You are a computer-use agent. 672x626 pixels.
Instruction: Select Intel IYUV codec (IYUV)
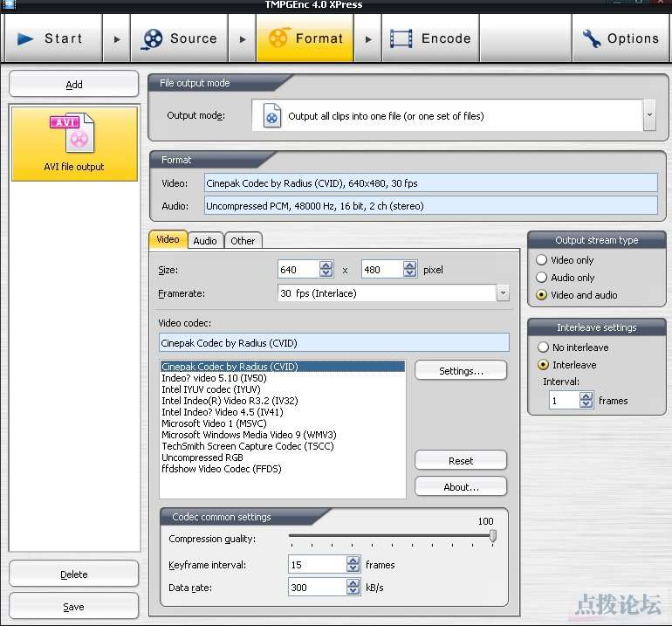pyautogui.click(x=283, y=389)
